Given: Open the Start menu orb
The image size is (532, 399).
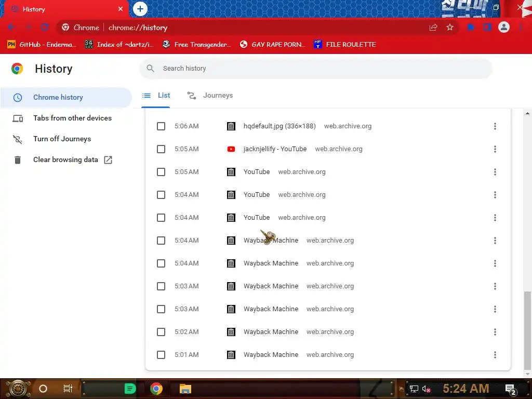Looking at the screenshot, I should click(18, 389).
